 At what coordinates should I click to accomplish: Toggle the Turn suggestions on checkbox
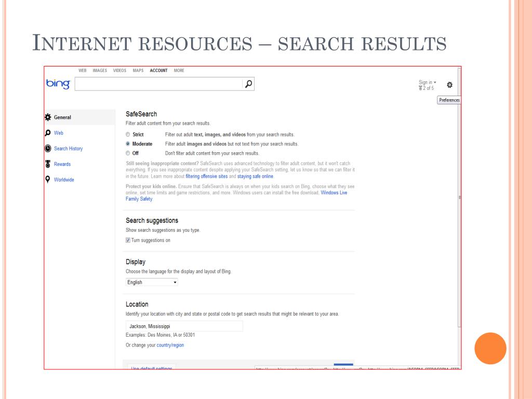128,240
